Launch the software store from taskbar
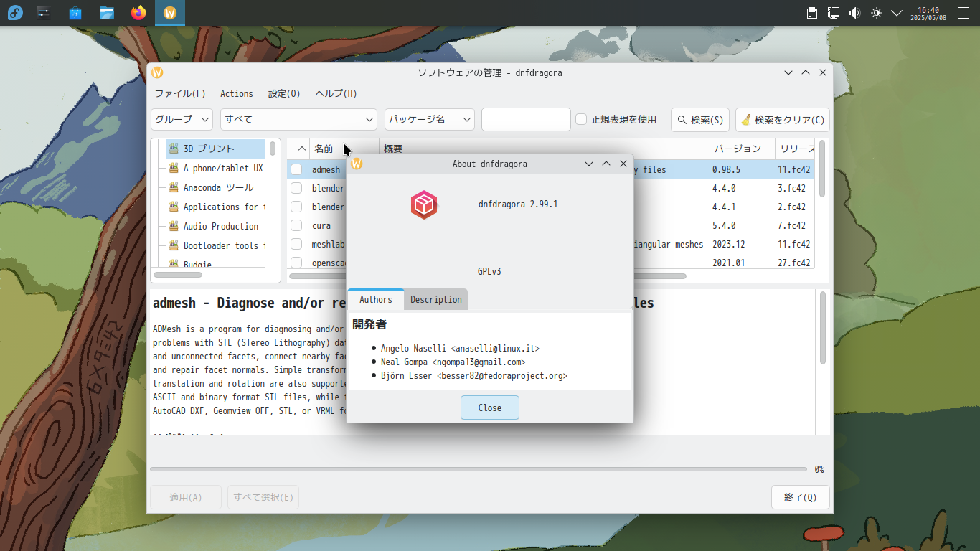This screenshot has height=551, width=980. (x=75, y=13)
